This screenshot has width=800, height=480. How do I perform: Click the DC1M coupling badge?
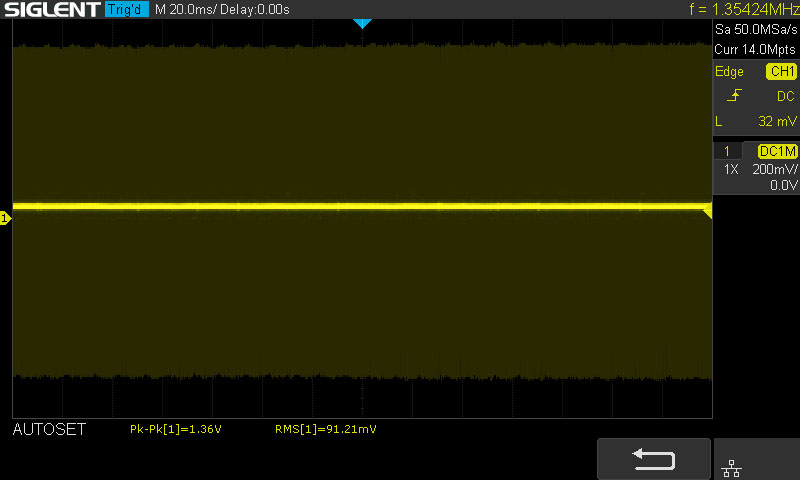778,151
